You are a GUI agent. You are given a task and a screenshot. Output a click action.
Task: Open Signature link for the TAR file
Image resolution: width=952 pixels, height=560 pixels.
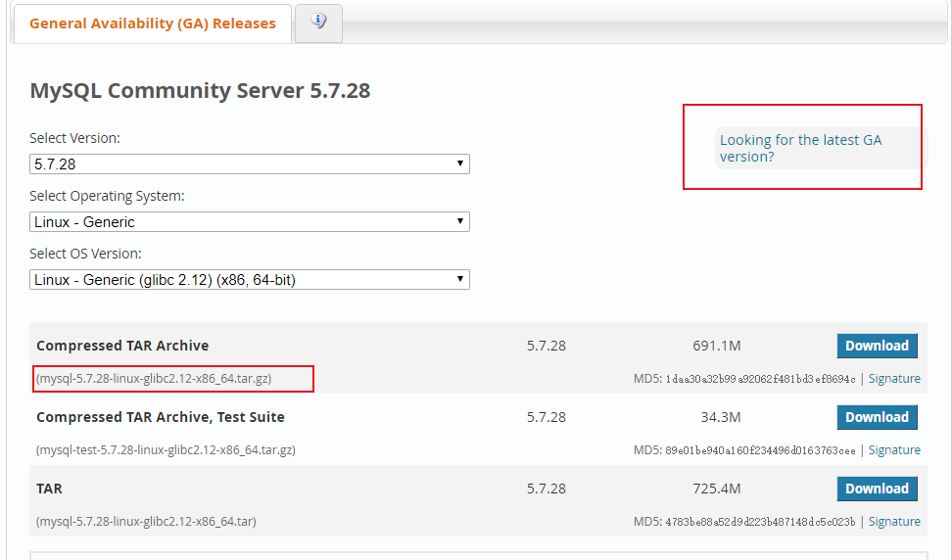click(894, 522)
